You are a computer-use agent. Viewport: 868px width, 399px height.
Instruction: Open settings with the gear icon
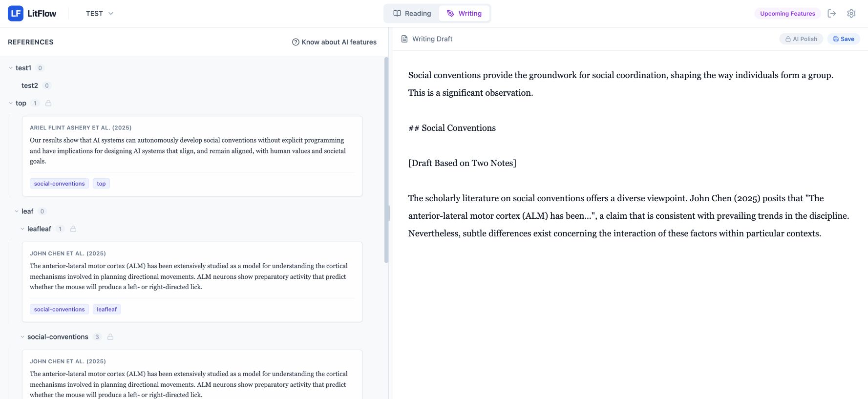click(851, 14)
